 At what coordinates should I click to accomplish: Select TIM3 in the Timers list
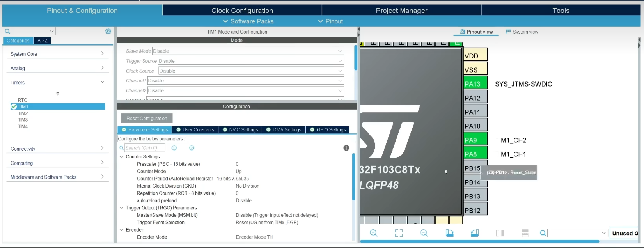pos(23,120)
